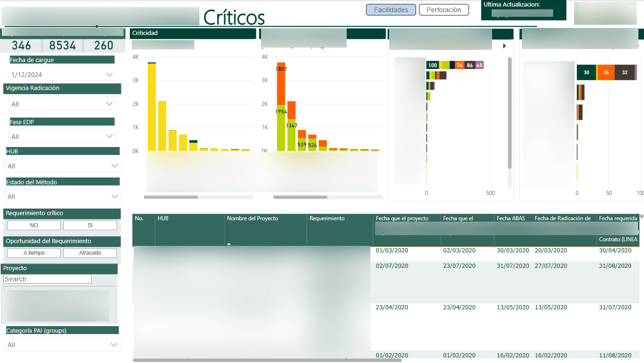Click the Criticidad chart horizontal scrollbar
This screenshot has width=644, height=363.
(x=171, y=197)
